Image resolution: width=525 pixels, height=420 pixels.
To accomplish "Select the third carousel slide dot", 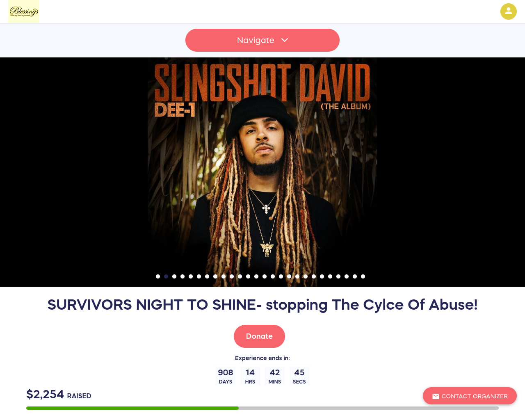I will tap(174, 276).
